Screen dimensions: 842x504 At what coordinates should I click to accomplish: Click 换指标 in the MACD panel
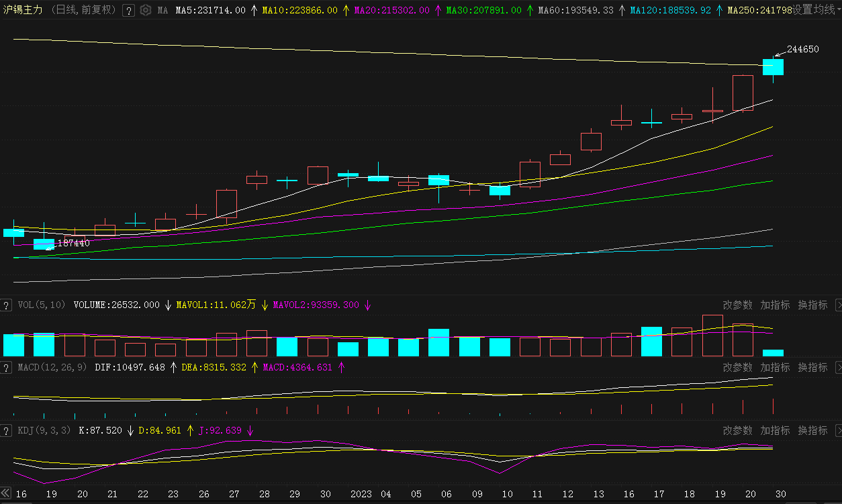point(812,368)
